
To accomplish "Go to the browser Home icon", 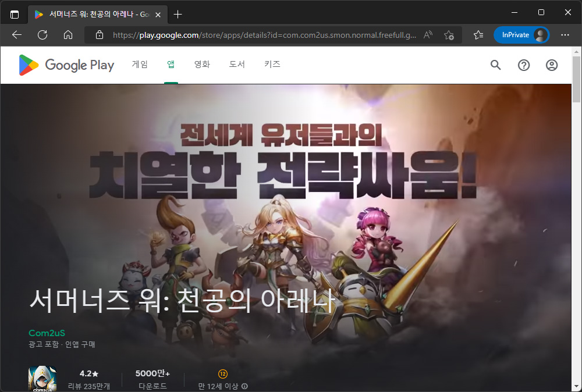I will [68, 35].
